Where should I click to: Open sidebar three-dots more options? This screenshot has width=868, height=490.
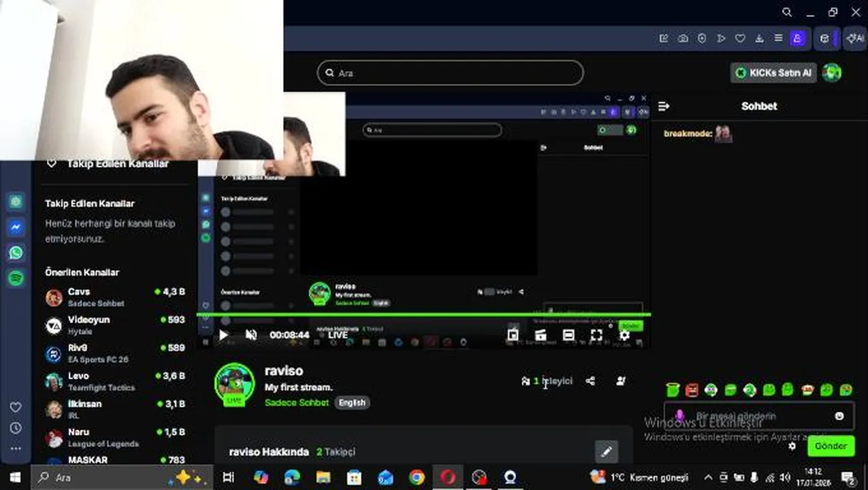[x=16, y=448]
